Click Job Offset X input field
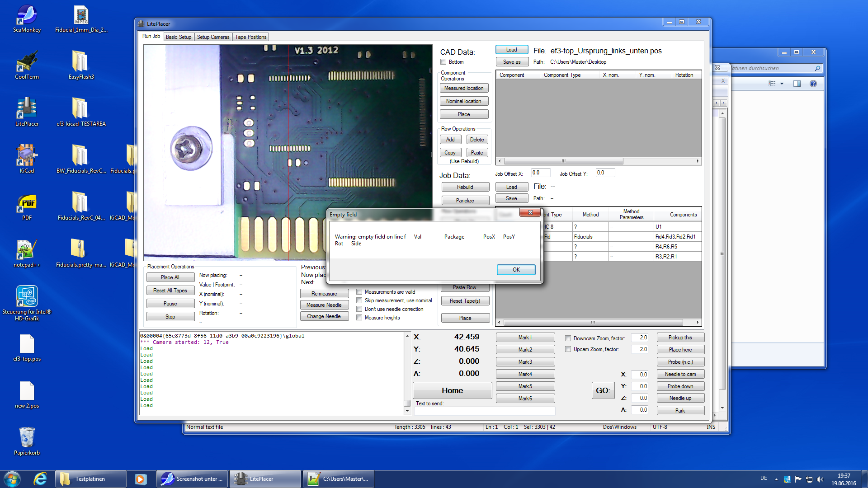This screenshot has height=488, width=868. click(540, 173)
